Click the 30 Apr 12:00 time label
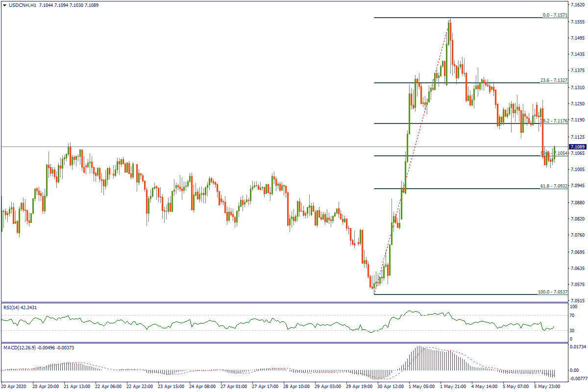This screenshot has width=588, height=392. (390, 387)
